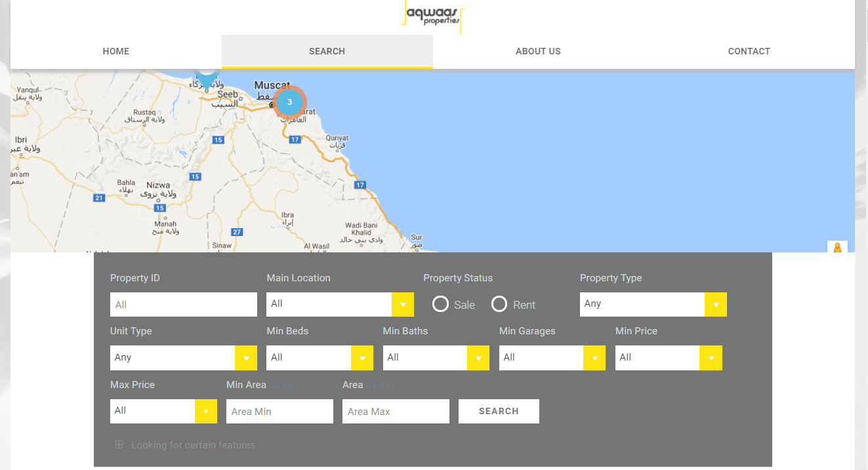
Task: Click the Area Min input field
Action: 279,412
